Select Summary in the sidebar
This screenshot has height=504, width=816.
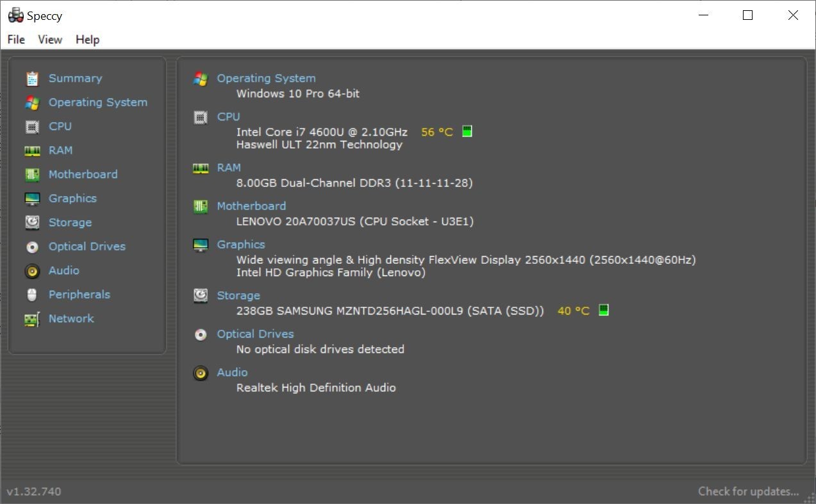click(75, 79)
